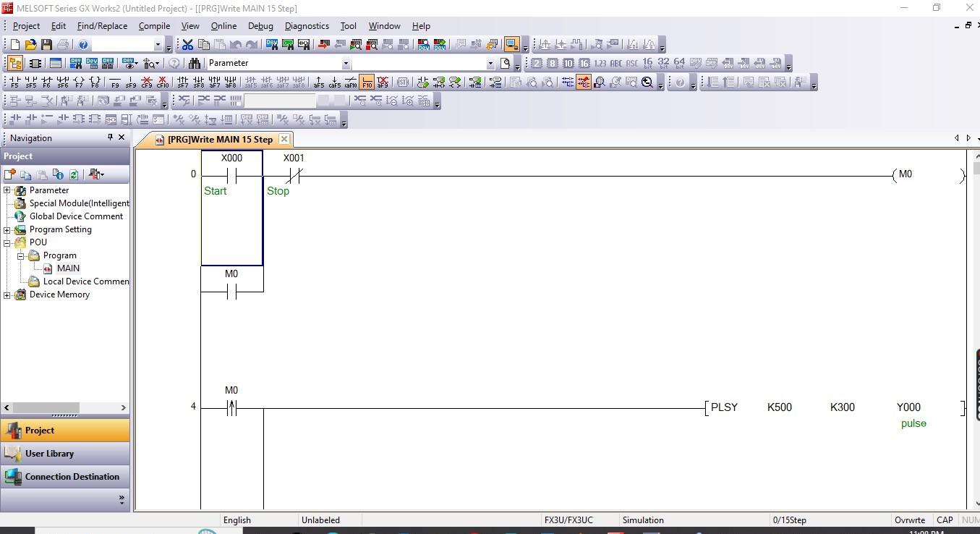Insert open branch contact sF5 icon
Image resolution: width=980 pixels, height=534 pixels.
30,82
